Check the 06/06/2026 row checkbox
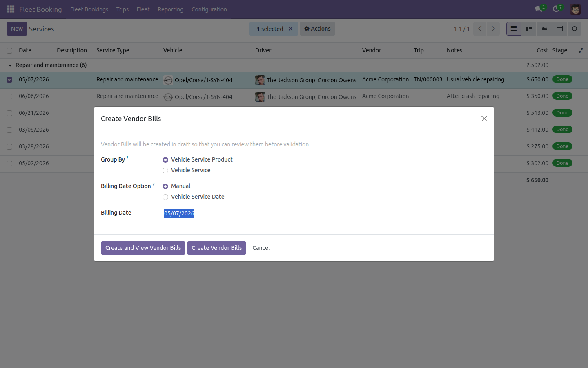 [x=9, y=96]
